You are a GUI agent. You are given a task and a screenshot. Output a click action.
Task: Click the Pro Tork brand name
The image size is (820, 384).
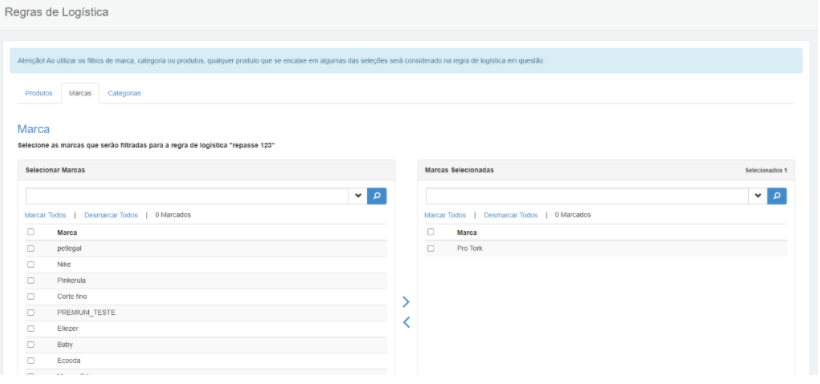(470, 249)
